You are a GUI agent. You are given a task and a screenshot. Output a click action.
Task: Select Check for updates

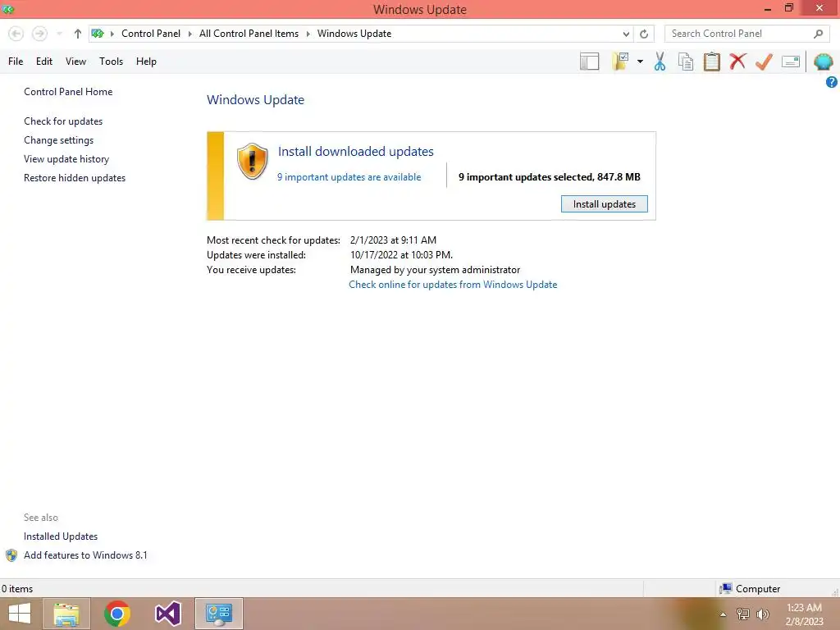(63, 121)
